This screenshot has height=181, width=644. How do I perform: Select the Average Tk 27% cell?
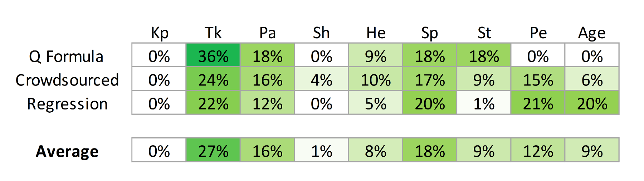(x=213, y=150)
